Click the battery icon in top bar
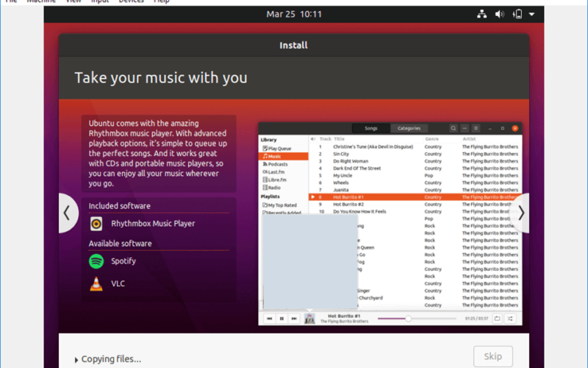The width and height of the screenshot is (588, 368). pyautogui.click(x=517, y=14)
